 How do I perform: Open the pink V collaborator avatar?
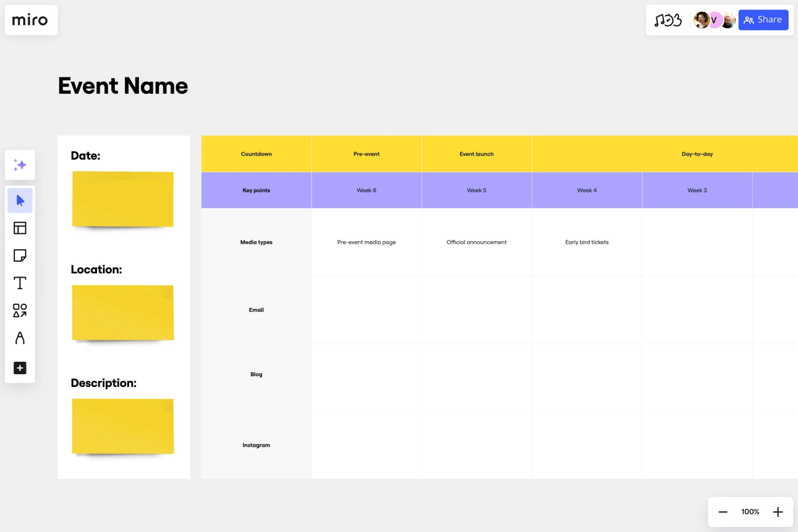[714, 20]
